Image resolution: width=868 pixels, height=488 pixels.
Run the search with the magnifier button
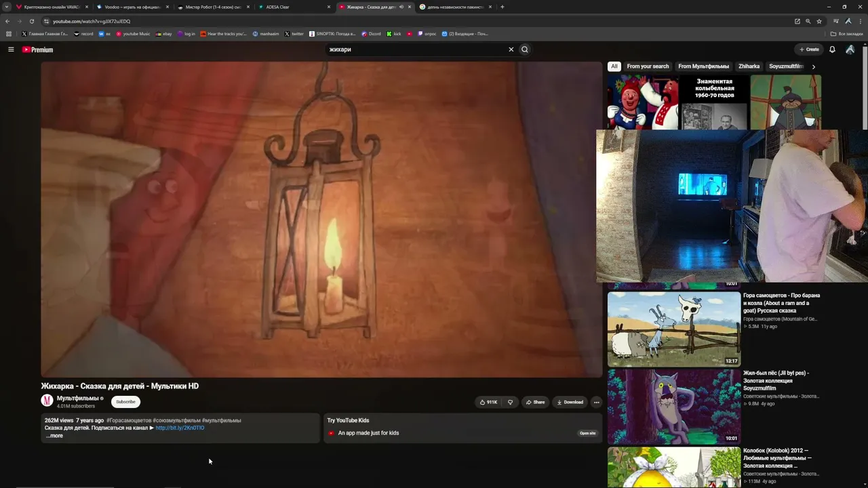pos(525,49)
